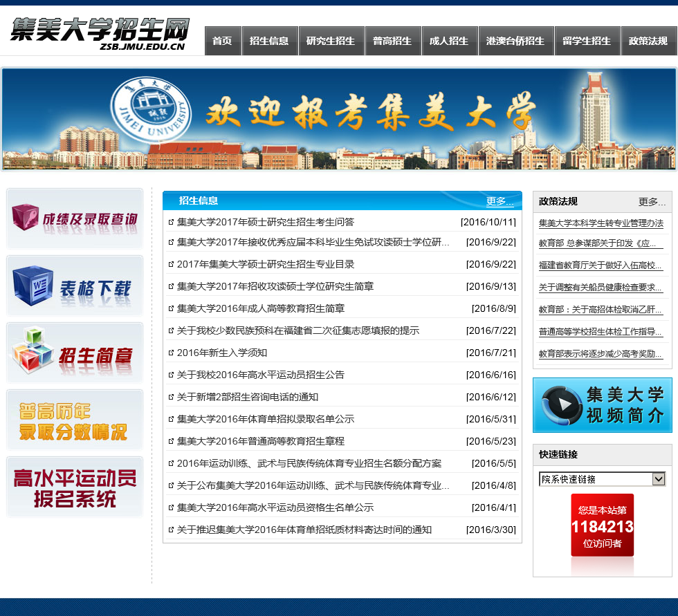Open 集美大学2017年招收攻读硕士学位研究生简章
Image resolution: width=678 pixels, height=616 pixels.
[275, 286]
